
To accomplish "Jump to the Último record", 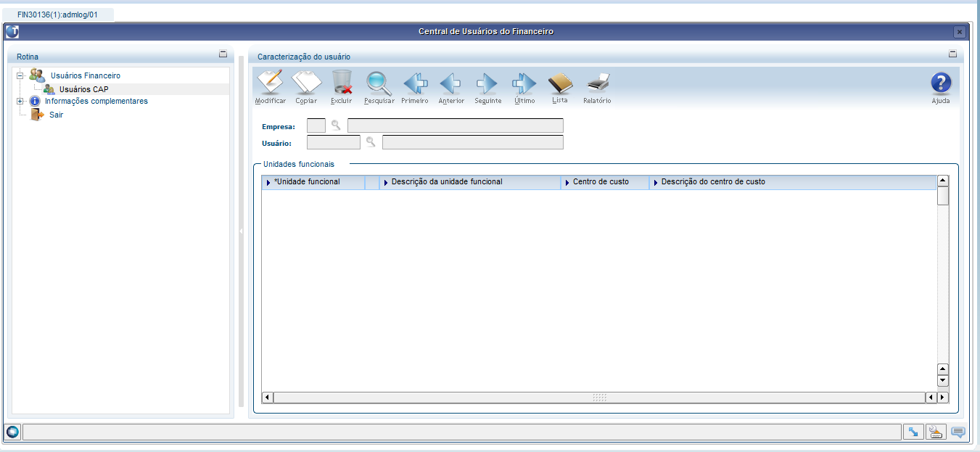I will tap(524, 83).
